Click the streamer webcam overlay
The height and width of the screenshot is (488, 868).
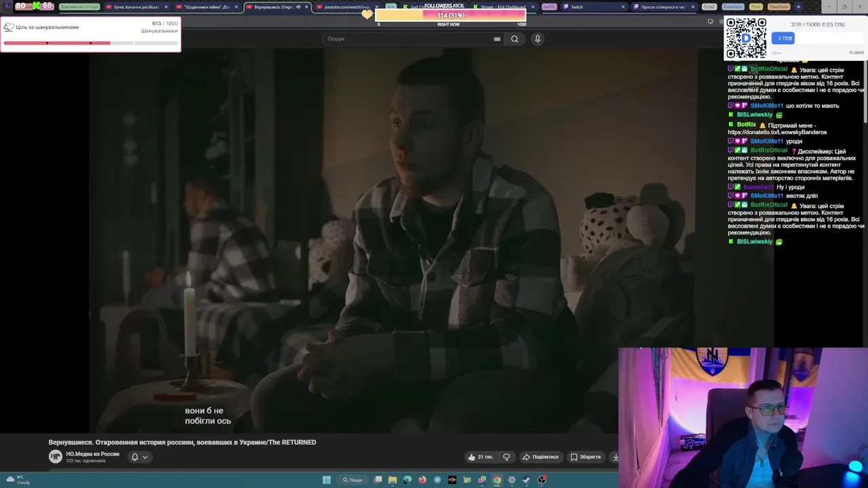743,418
